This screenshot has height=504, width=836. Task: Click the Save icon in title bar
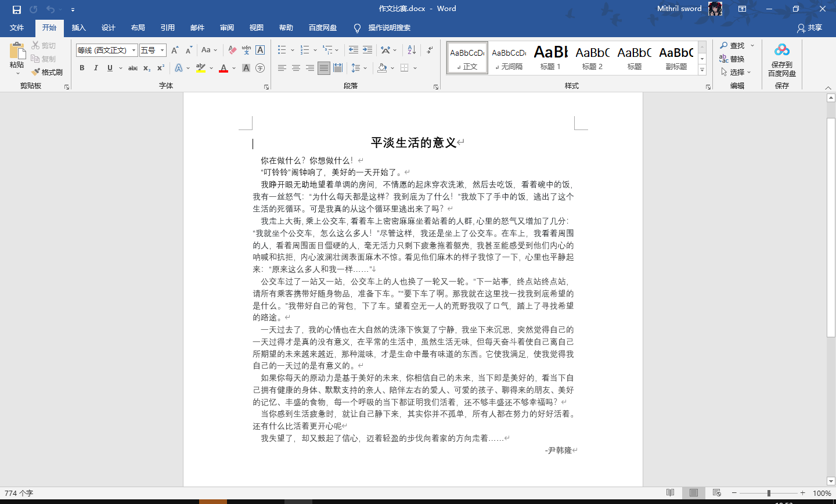coord(16,9)
